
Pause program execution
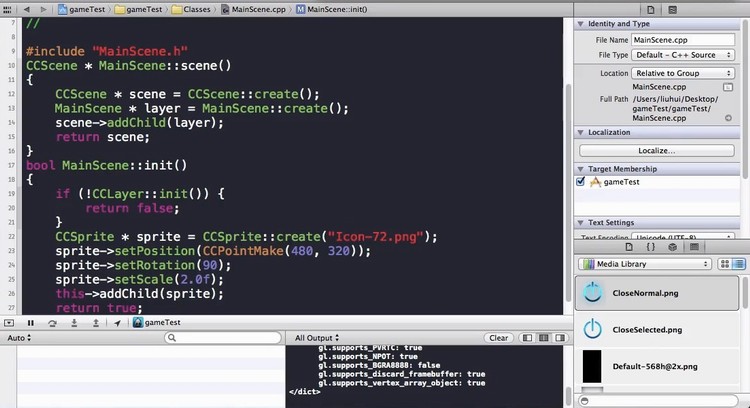point(31,323)
